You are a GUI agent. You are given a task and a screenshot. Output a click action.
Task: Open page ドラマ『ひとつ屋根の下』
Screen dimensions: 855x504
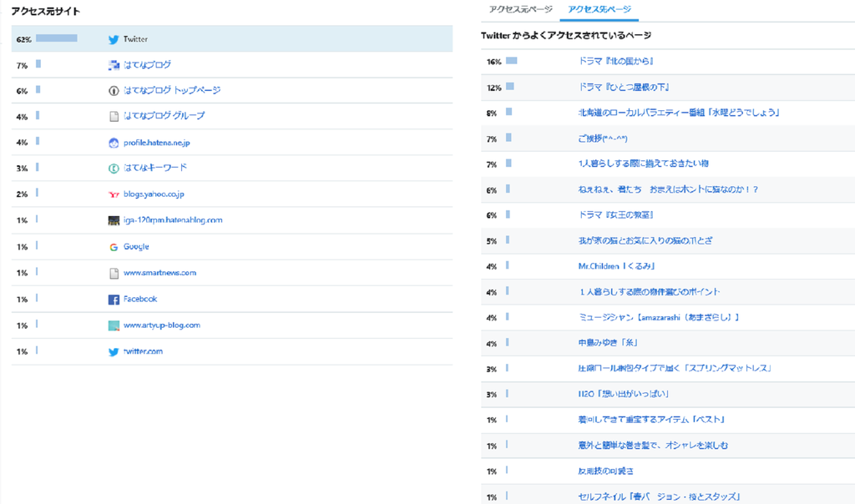click(624, 87)
